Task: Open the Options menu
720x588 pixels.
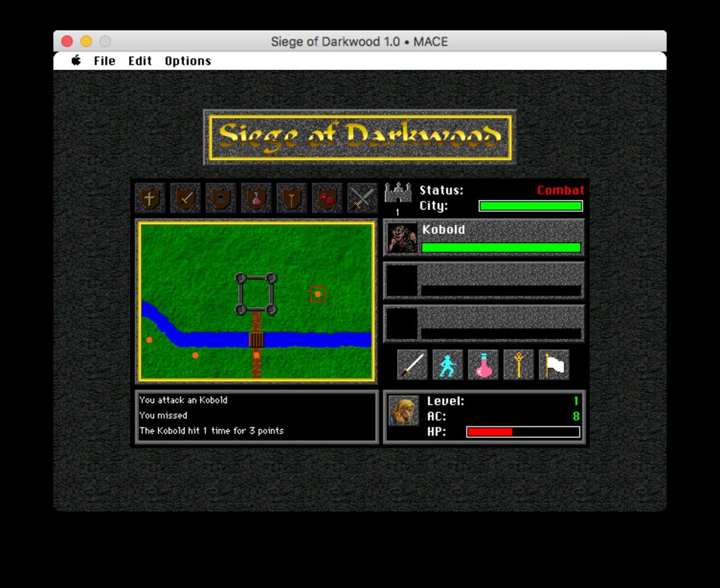Action: point(187,60)
